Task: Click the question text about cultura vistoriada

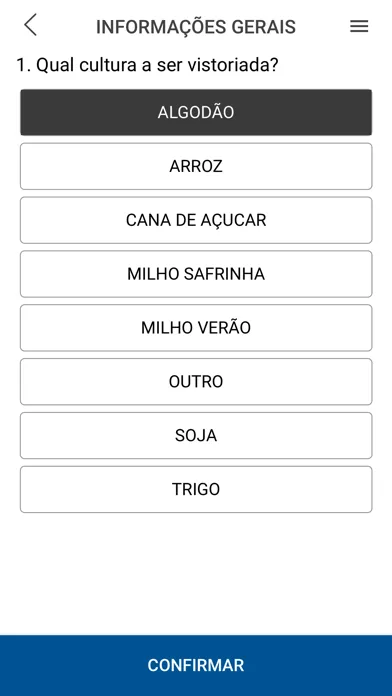Action: click(x=147, y=65)
